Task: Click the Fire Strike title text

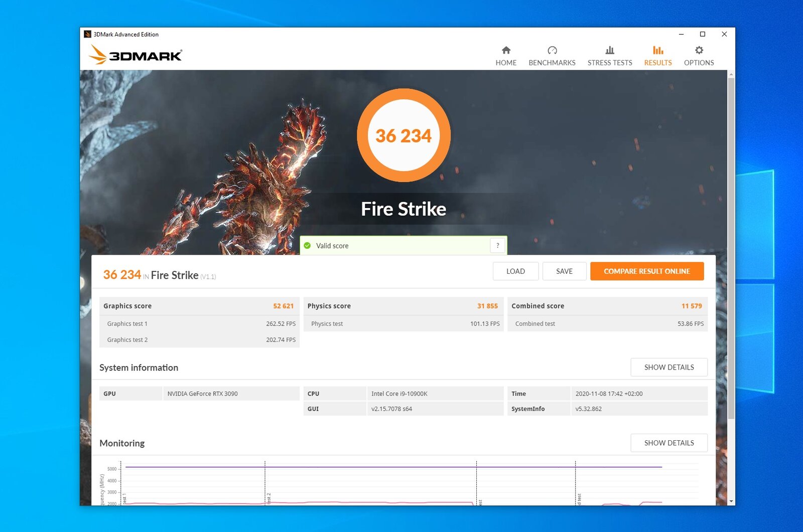Action: [x=404, y=209]
